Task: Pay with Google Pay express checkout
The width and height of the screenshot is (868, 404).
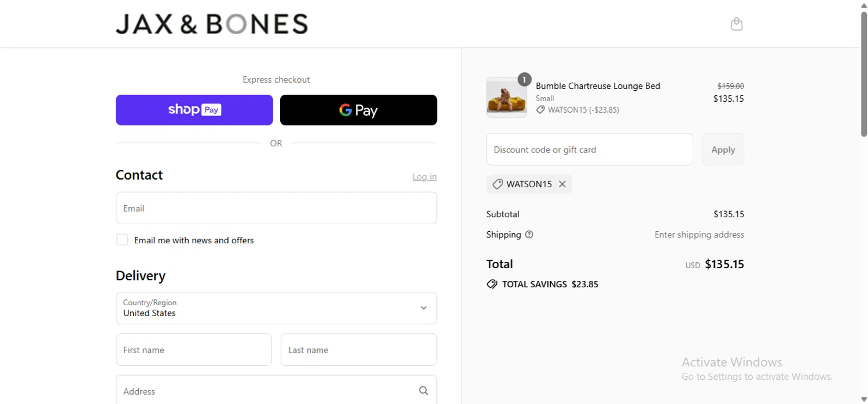Action: [x=359, y=110]
